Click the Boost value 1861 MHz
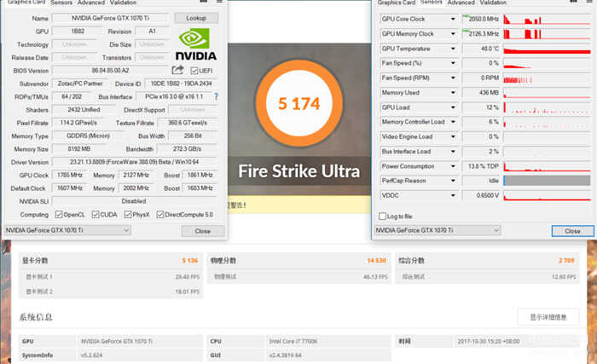Screen dimensions: 597x364 coord(200,175)
